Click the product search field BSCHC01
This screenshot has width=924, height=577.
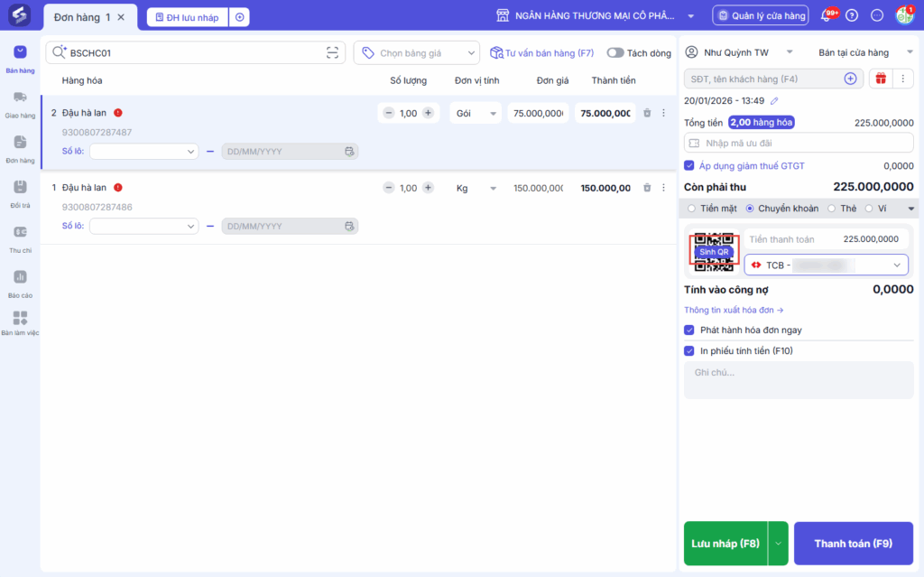pyautogui.click(x=195, y=52)
